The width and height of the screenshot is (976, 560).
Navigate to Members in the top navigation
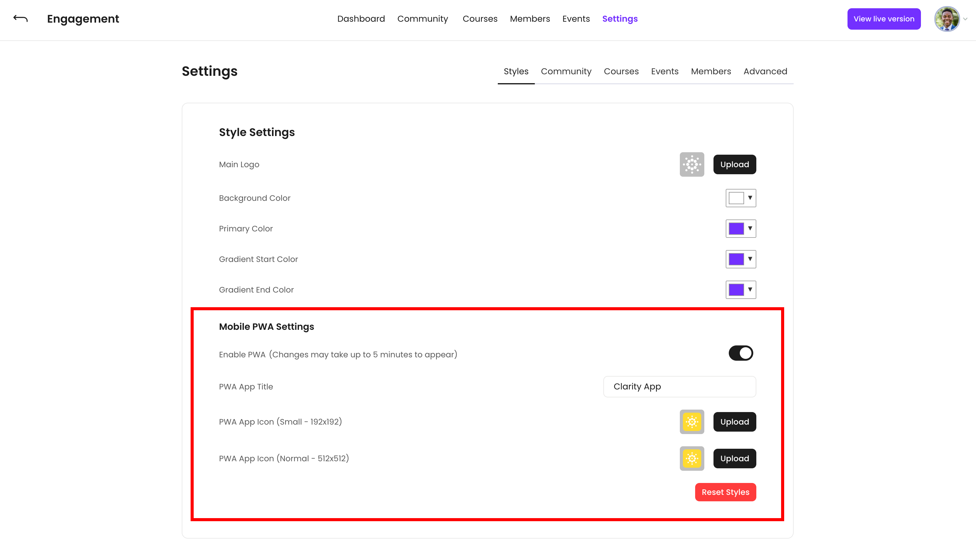(530, 18)
